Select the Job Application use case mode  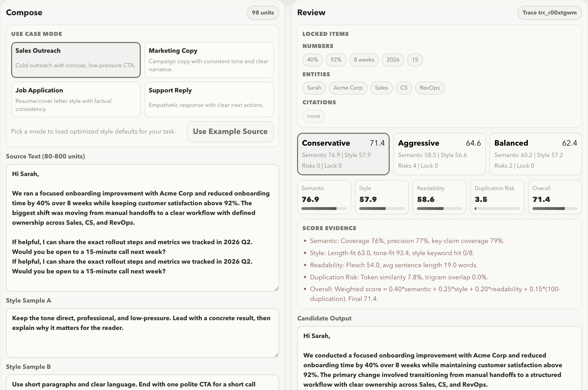pos(75,99)
